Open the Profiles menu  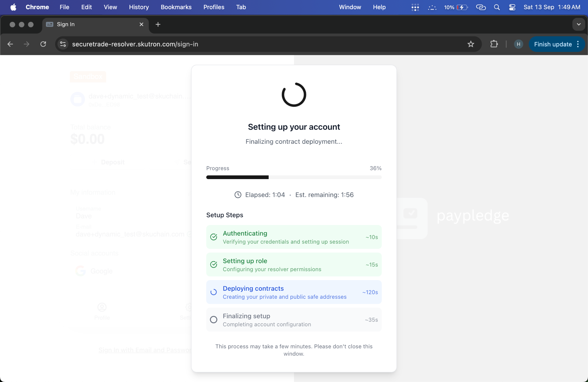coord(214,7)
